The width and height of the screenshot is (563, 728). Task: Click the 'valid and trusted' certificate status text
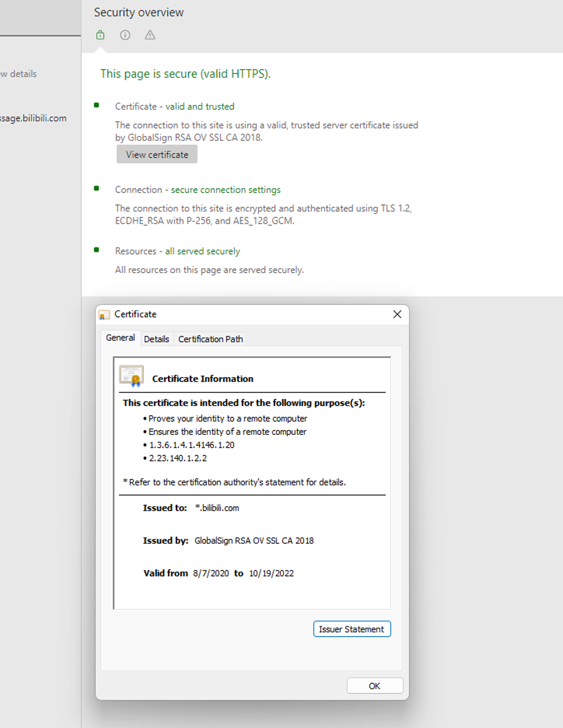(200, 106)
